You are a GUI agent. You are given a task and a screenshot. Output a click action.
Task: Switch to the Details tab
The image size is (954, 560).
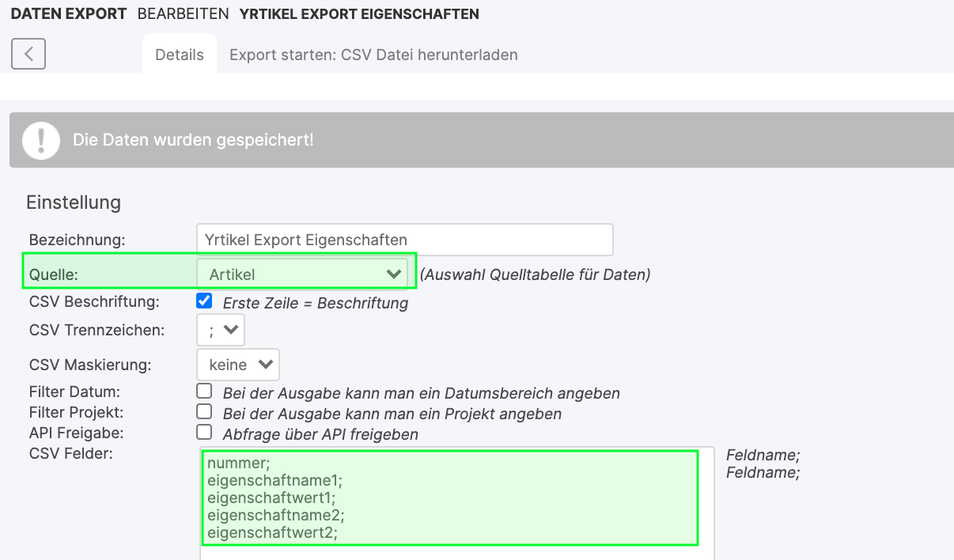[x=180, y=55]
